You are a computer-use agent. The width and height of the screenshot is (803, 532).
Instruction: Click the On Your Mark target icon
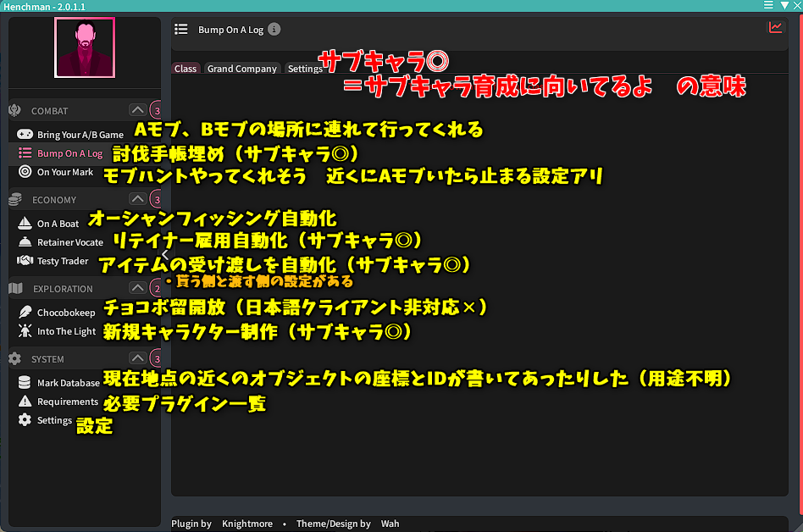coord(25,172)
